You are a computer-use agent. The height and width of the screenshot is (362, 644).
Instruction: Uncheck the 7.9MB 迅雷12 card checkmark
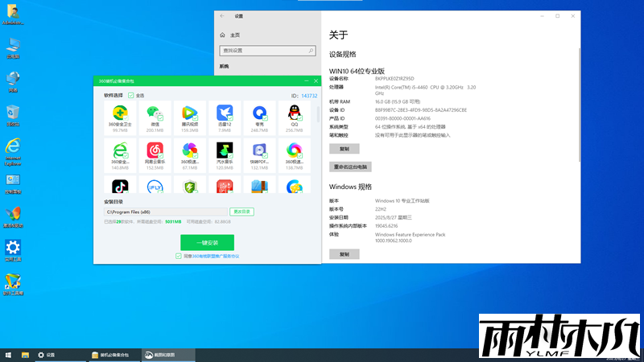[230, 118]
